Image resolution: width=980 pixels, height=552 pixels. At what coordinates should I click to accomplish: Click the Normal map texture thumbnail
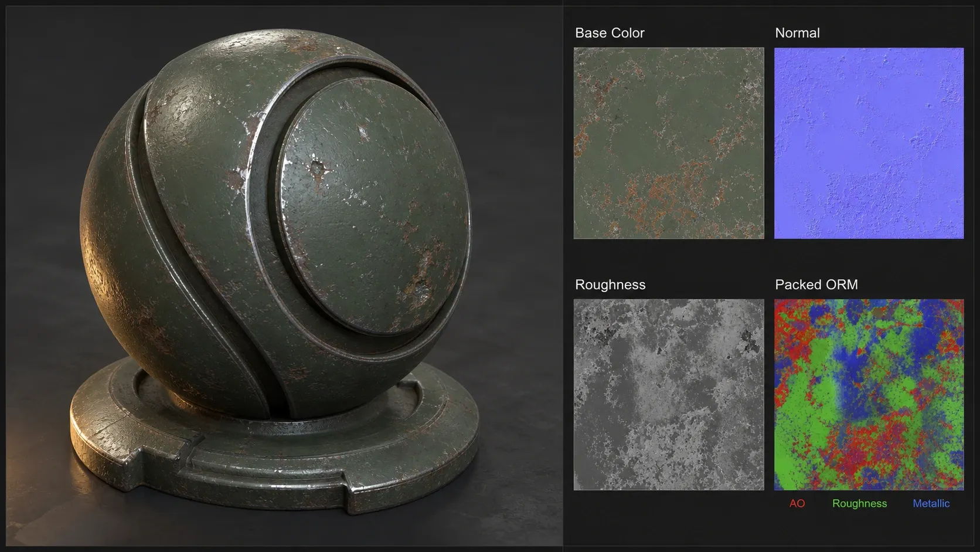(869, 143)
